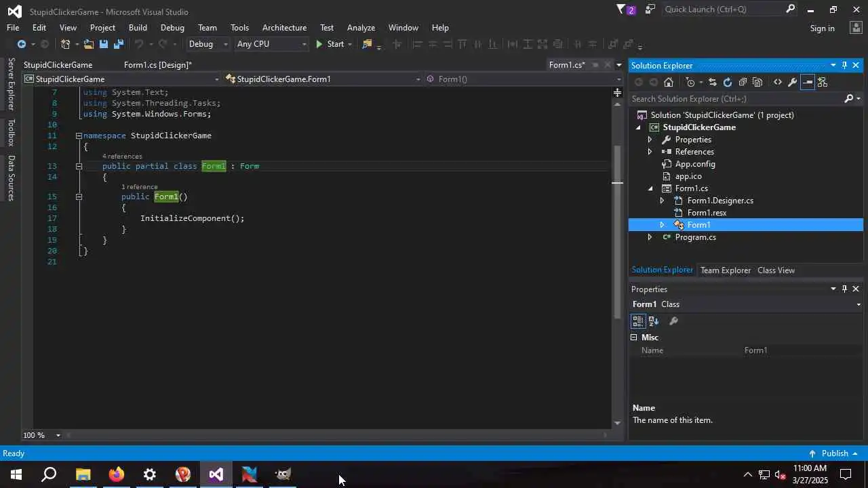Toggle Show All Files in Solution Explorer
Screen dimensions: 868x488
(x=758, y=82)
